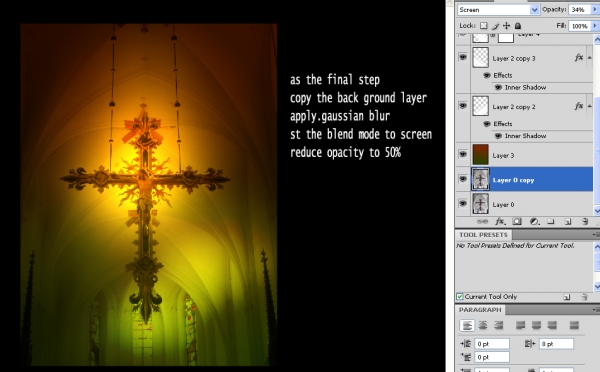Click indent left margin field
This screenshot has height=372, width=600.
492,344
